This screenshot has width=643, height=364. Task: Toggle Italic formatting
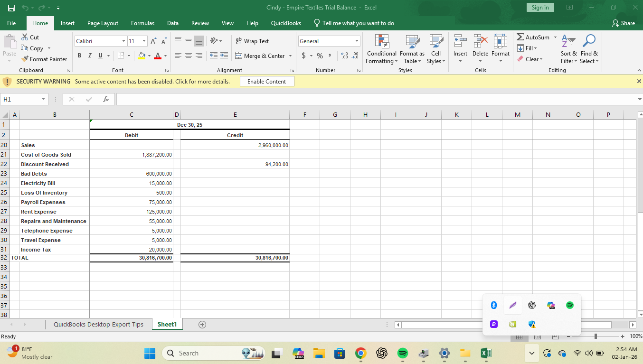(90, 56)
